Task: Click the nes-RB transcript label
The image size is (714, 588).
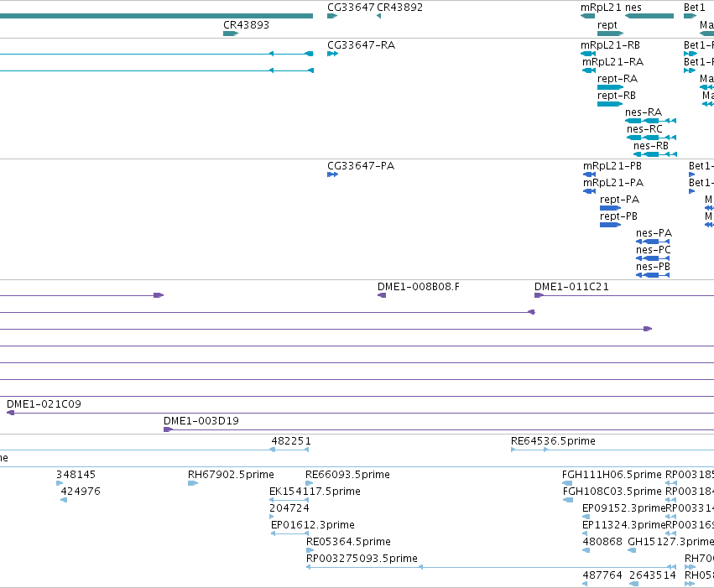Action: pos(651,146)
